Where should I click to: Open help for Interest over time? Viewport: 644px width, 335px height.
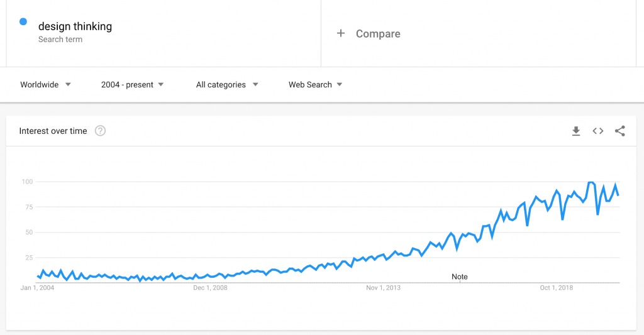click(x=100, y=131)
